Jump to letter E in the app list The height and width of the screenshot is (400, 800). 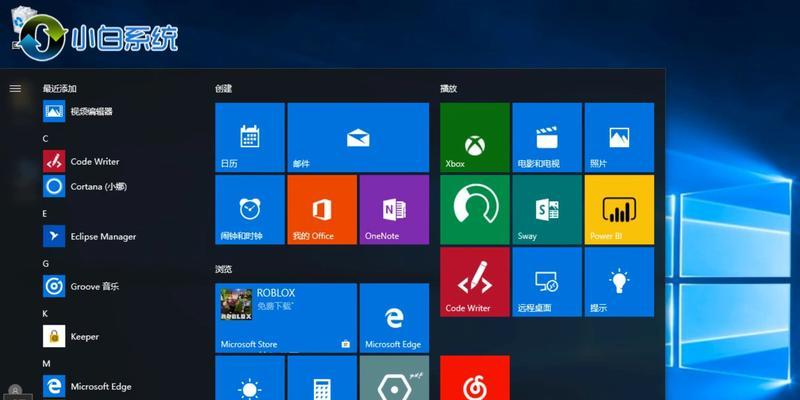click(x=45, y=214)
